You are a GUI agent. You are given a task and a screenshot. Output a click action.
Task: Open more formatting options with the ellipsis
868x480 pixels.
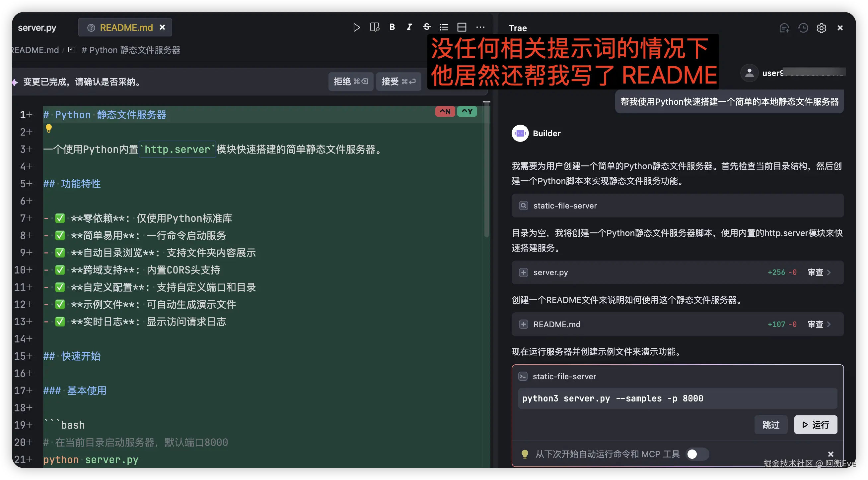click(480, 27)
